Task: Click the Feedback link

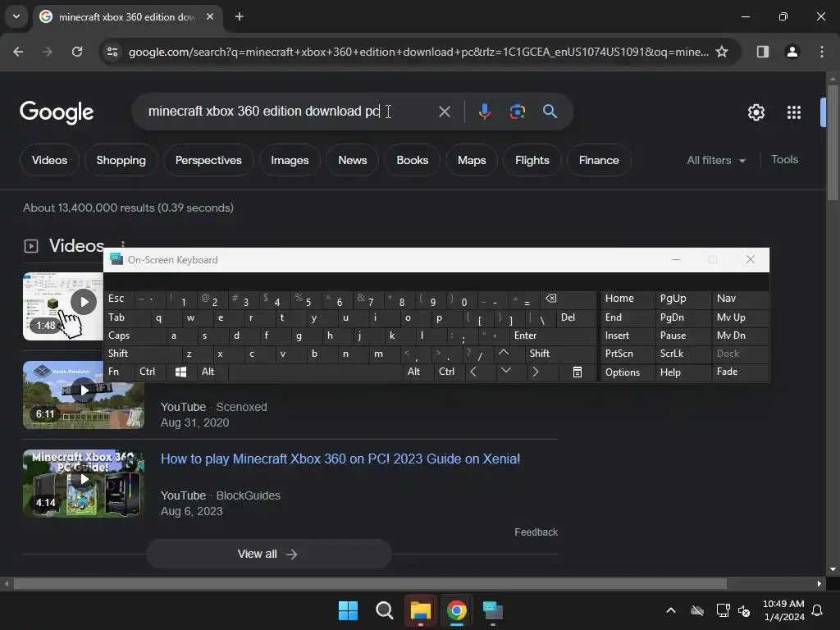Action: [536, 532]
